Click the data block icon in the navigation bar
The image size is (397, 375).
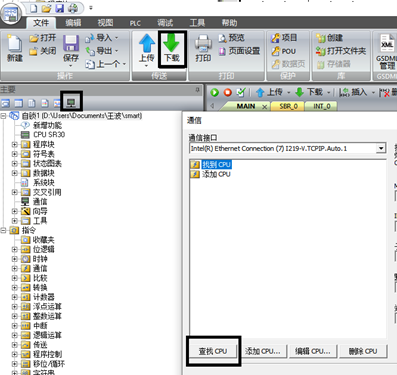point(32,103)
